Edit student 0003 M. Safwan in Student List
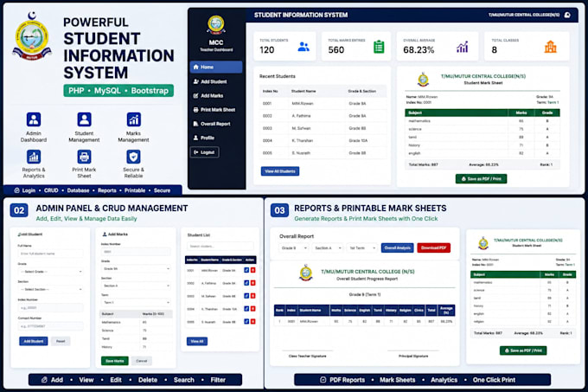This screenshot has height=392, width=588. coord(246,296)
